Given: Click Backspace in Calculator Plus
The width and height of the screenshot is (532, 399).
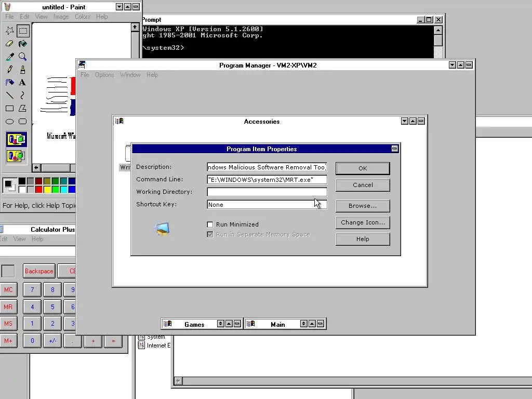Looking at the screenshot, I should (x=39, y=271).
